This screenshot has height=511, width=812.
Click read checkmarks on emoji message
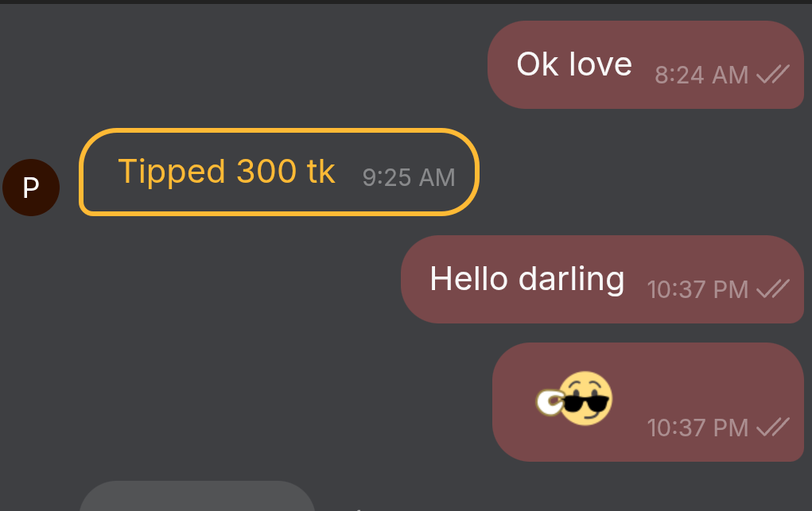coord(773,427)
